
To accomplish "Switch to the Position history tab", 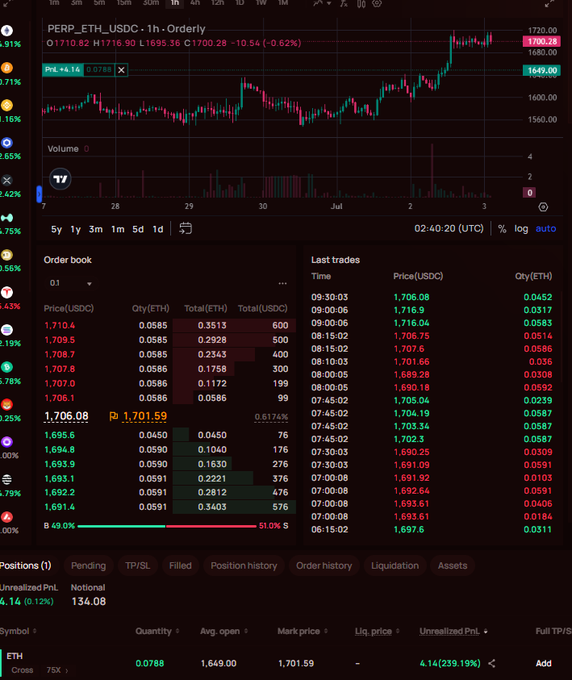I will tap(244, 566).
